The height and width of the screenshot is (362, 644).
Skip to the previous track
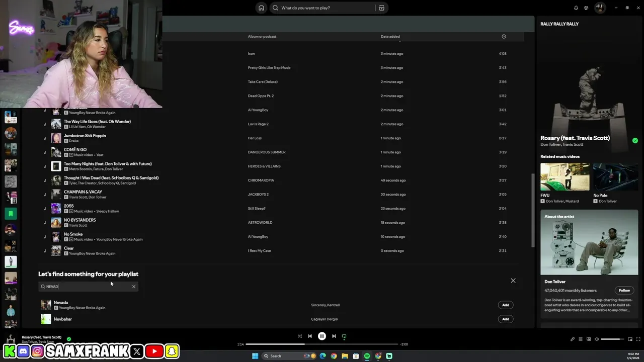(x=310, y=336)
